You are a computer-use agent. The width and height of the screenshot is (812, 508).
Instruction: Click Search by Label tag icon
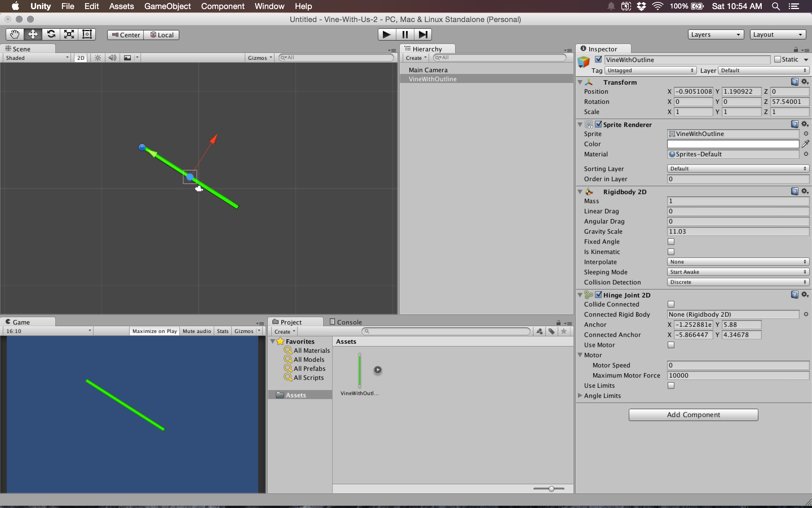point(551,331)
